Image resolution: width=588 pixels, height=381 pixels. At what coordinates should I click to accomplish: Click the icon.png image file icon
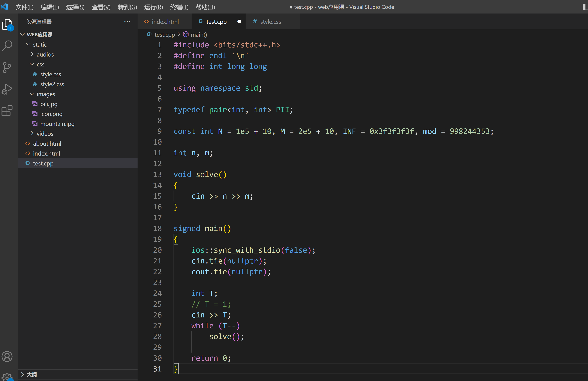[x=35, y=114]
